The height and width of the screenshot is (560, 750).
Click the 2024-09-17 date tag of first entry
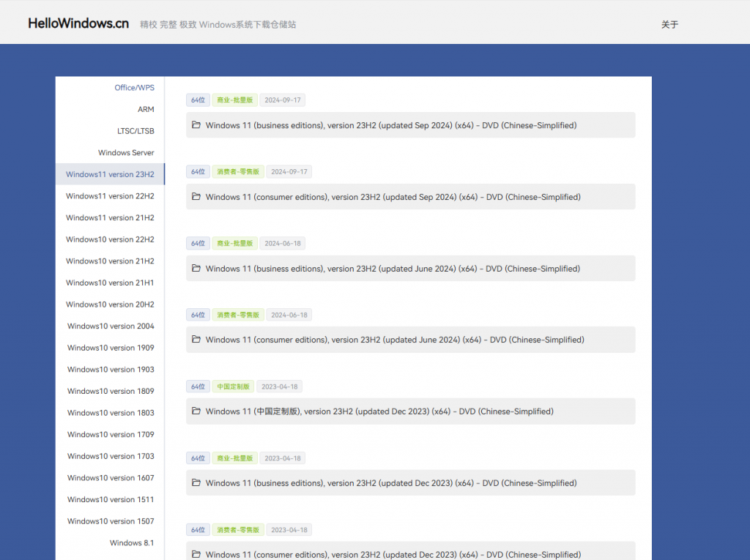coord(283,100)
